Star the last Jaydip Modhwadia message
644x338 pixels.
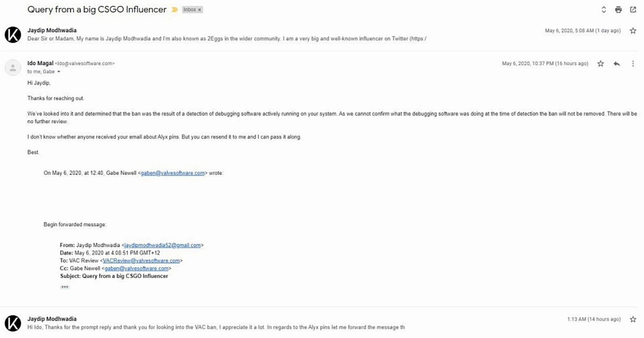pos(633,319)
